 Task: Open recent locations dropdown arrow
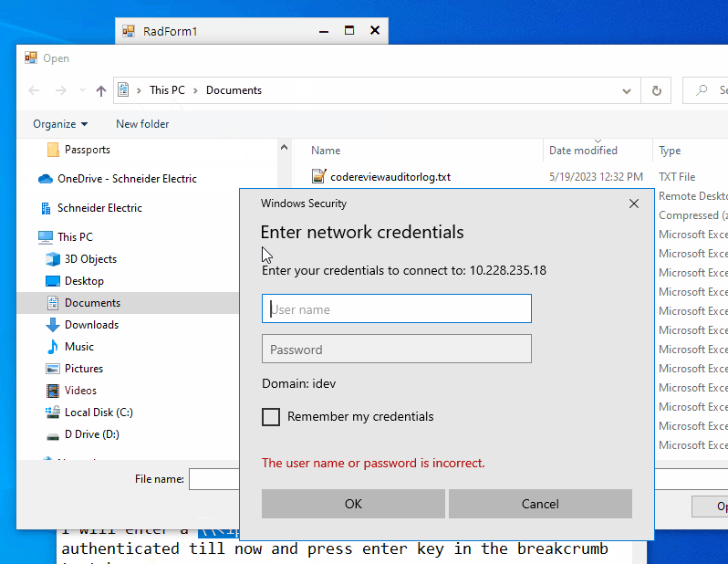82,90
